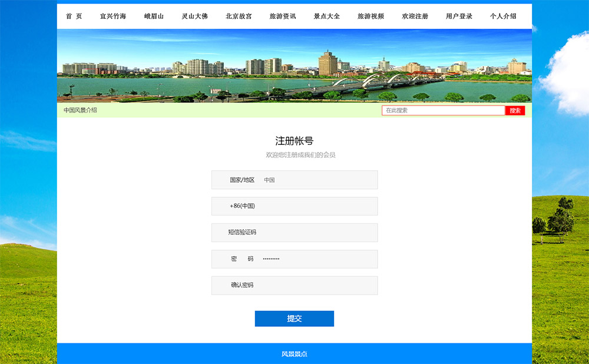Click the red 搜索 button
Screen dimensions: 589x364
[515, 111]
